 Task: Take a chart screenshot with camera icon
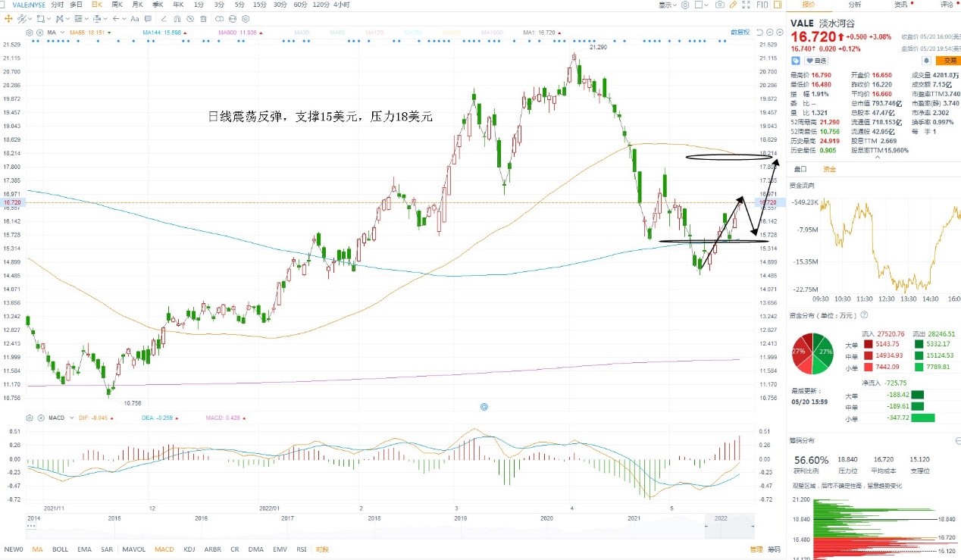click(x=719, y=5)
